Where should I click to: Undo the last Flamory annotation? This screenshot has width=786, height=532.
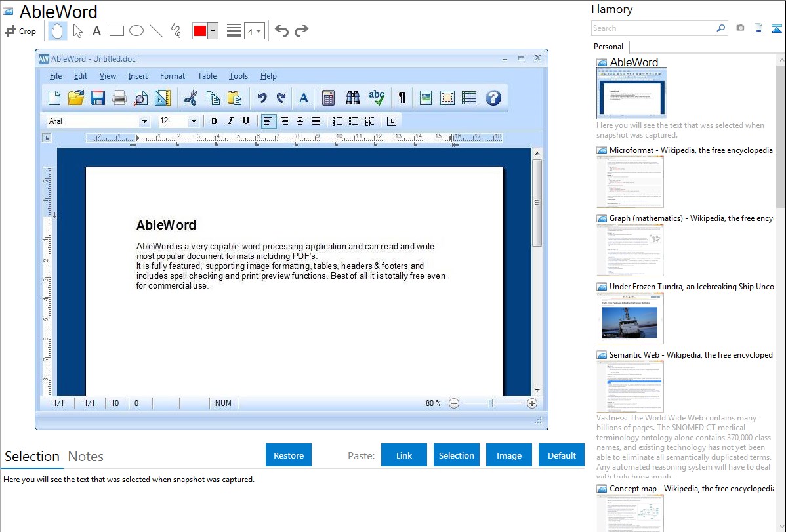tap(281, 31)
